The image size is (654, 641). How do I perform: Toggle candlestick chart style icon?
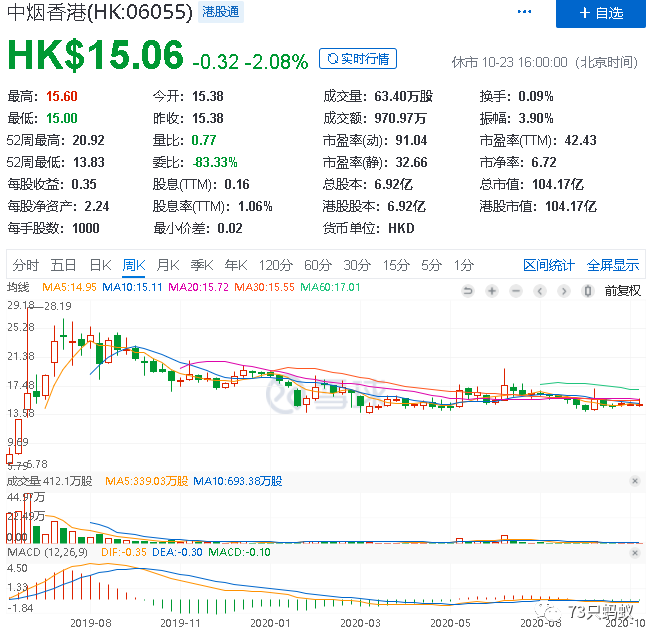point(588,291)
